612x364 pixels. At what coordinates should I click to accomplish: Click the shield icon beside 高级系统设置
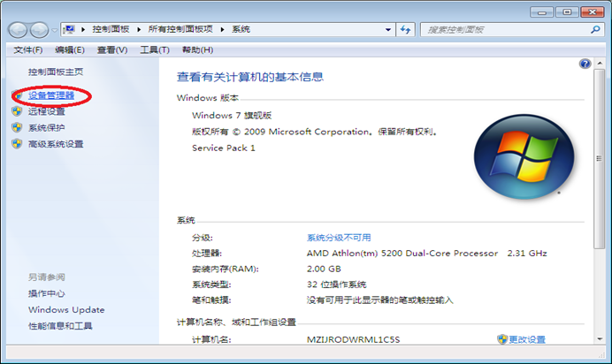(x=17, y=144)
